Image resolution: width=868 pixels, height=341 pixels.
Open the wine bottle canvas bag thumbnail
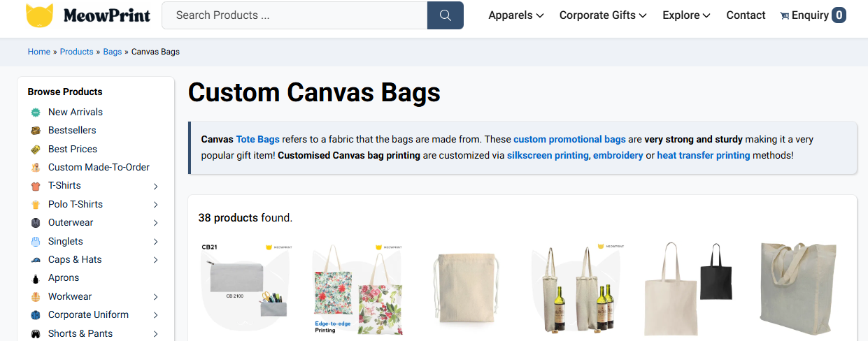pos(578,288)
